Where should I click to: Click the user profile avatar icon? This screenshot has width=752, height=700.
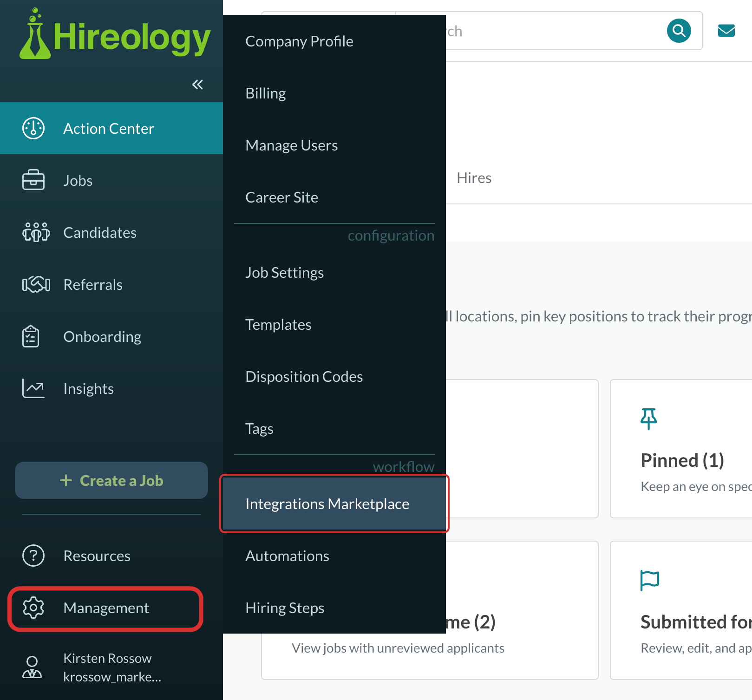[x=32, y=667]
